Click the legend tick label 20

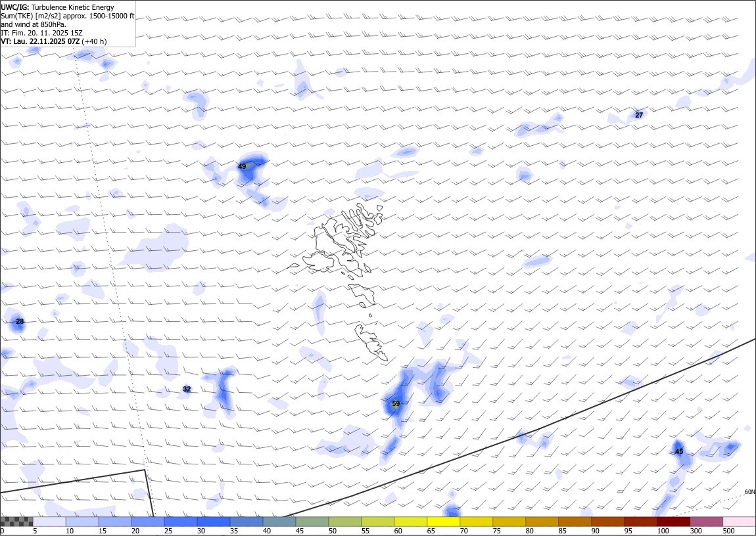(135, 531)
